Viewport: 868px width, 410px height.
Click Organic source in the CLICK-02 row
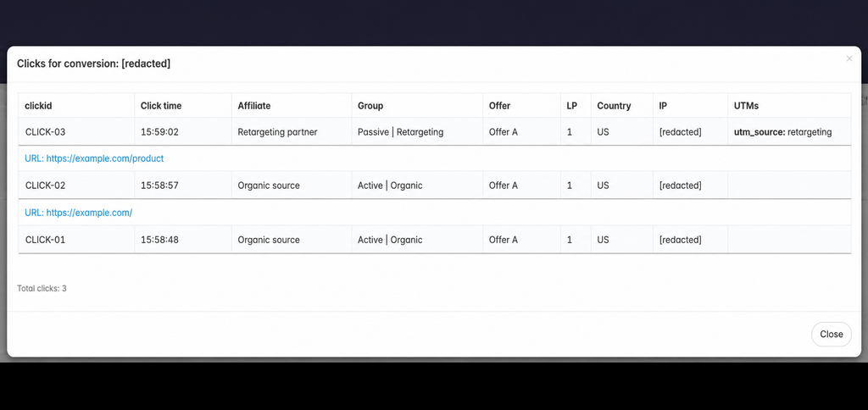tap(269, 186)
